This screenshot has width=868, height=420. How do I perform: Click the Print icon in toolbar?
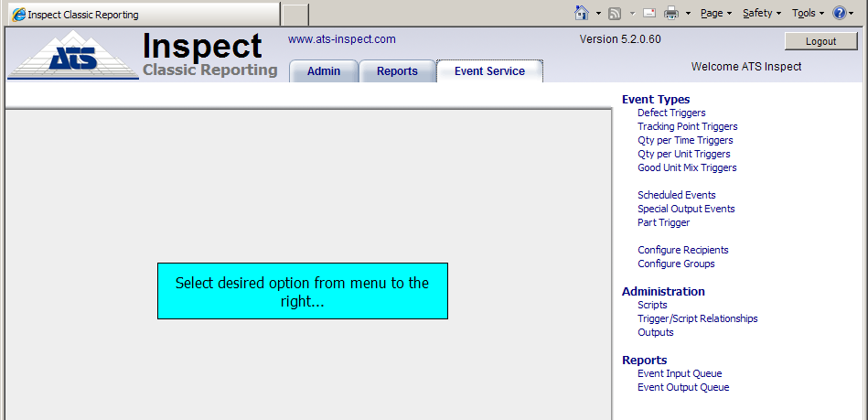tap(671, 14)
